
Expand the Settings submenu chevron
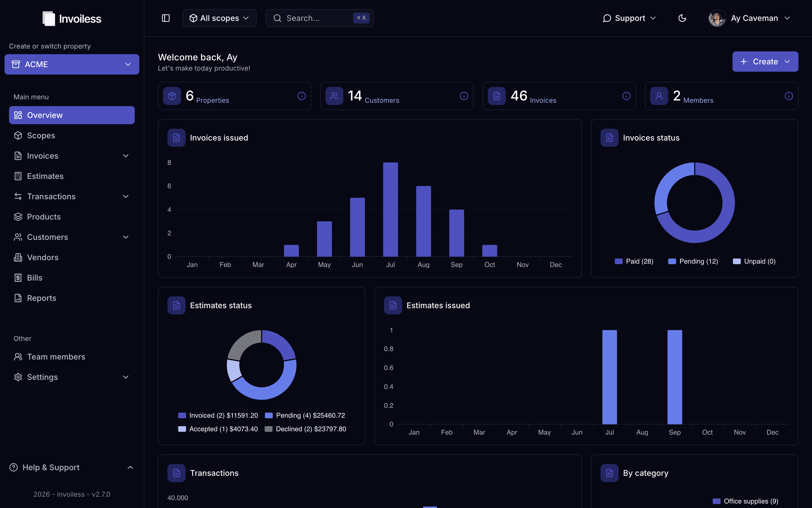click(126, 377)
